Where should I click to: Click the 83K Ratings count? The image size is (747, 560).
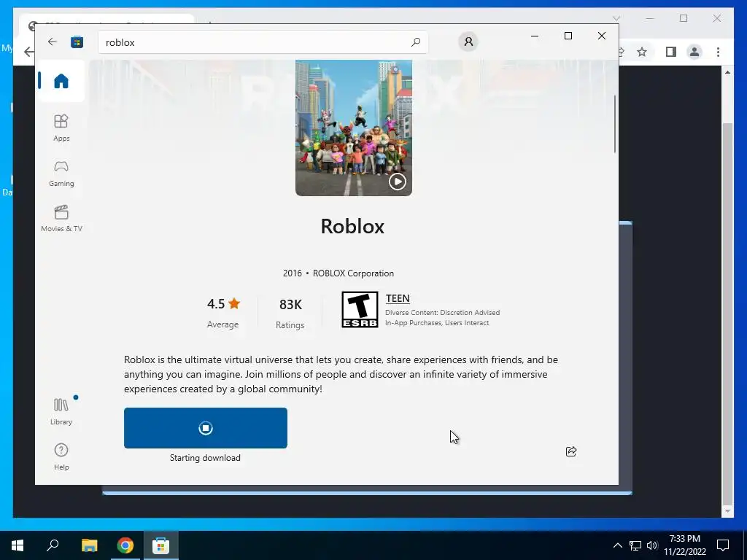click(290, 314)
